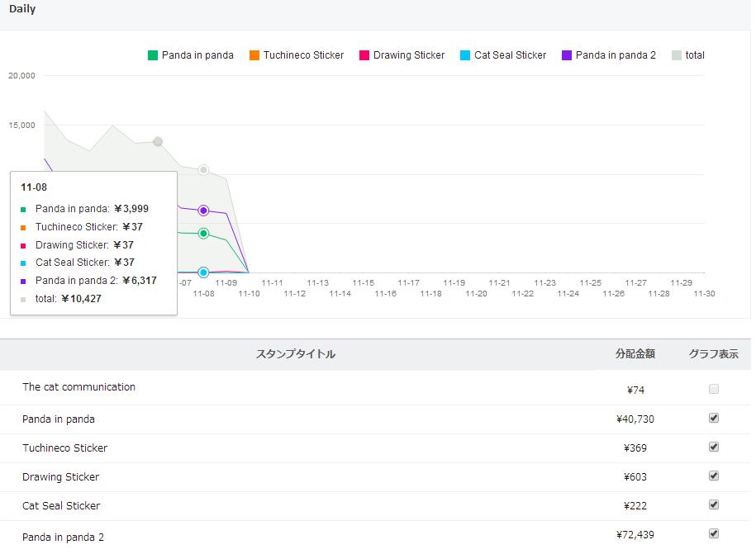This screenshot has width=756, height=554.
Task: Click the orange Tuchineco Sticker legend swatch
Action: 254,55
